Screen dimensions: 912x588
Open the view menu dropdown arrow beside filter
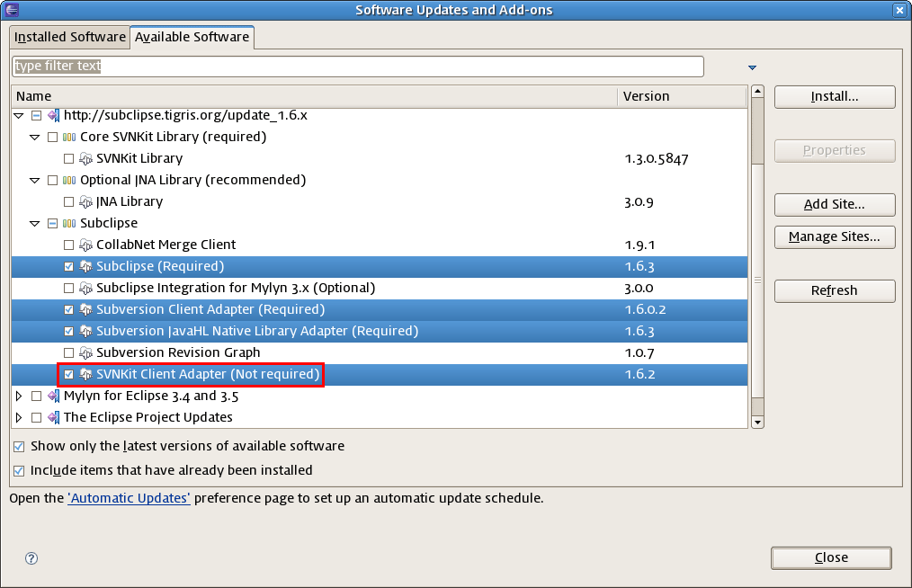point(752,68)
